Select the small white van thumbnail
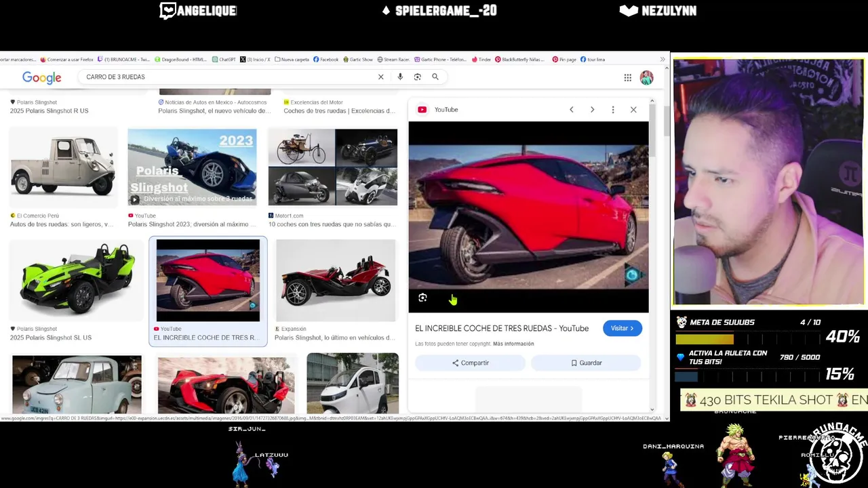868x488 pixels. pyautogui.click(x=353, y=384)
